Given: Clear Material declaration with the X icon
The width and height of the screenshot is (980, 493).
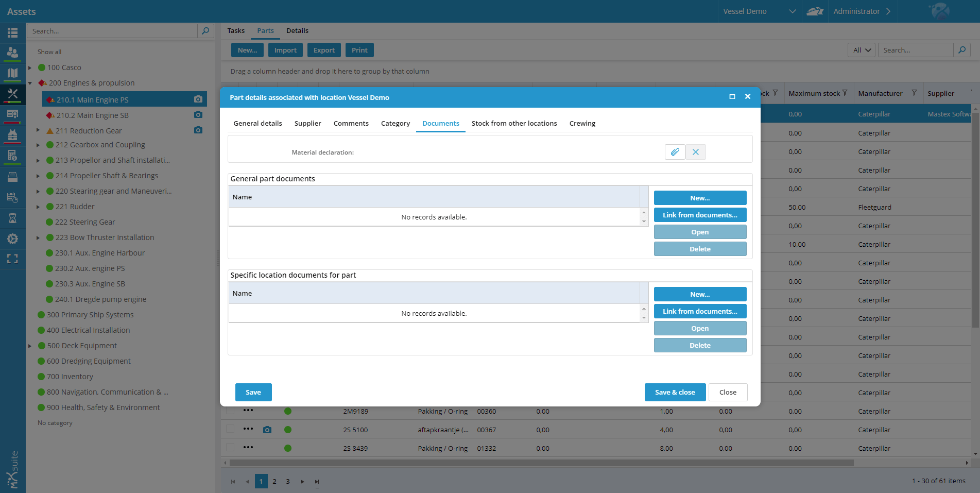Looking at the screenshot, I should (x=695, y=152).
